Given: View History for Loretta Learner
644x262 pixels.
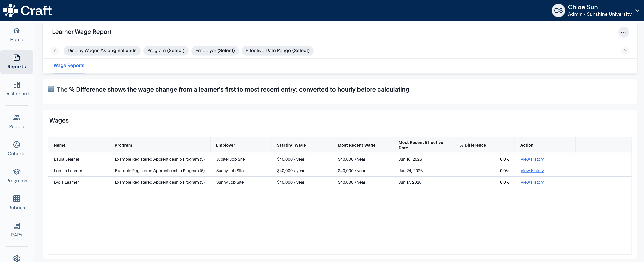Looking at the screenshot, I should click(532, 171).
